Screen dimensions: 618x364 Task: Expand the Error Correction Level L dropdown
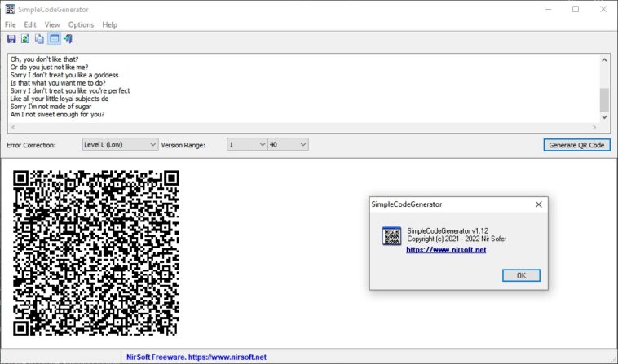[x=120, y=144]
